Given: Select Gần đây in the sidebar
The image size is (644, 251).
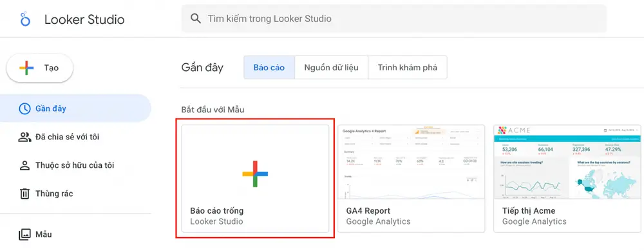Looking at the screenshot, I should coord(75,108).
